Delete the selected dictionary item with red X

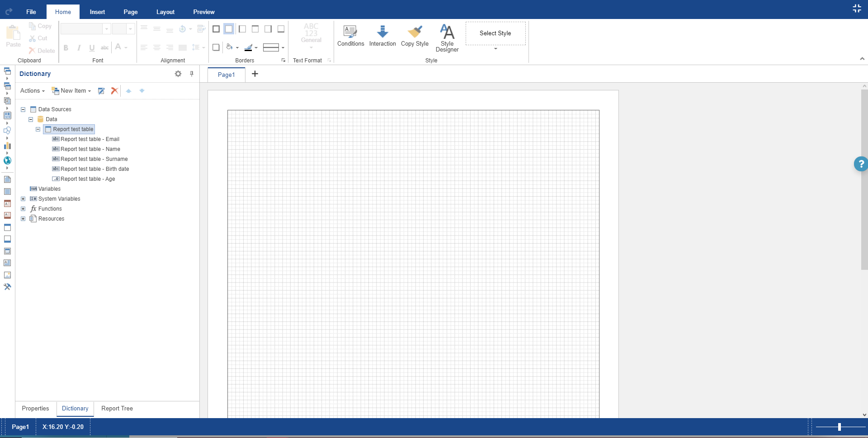pos(114,91)
